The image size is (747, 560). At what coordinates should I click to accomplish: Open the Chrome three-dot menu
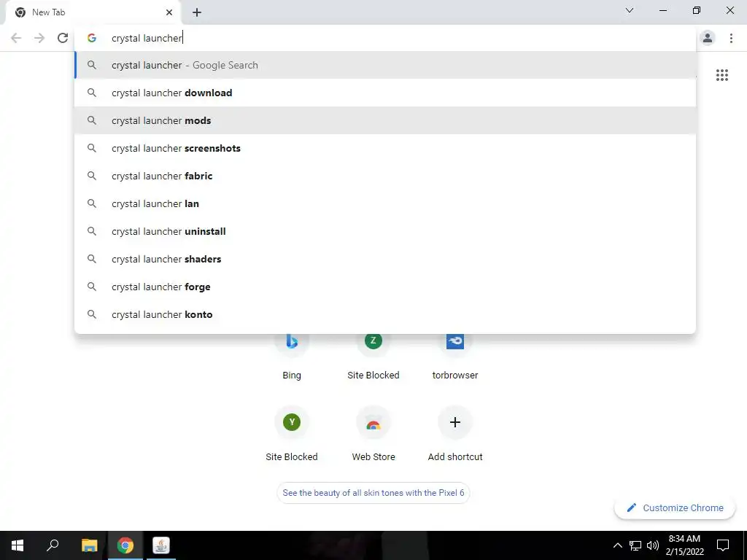731,38
